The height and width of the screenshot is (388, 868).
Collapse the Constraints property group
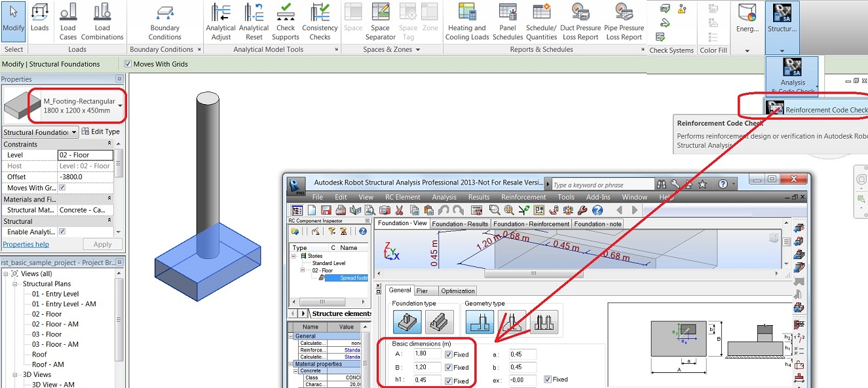click(x=109, y=144)
